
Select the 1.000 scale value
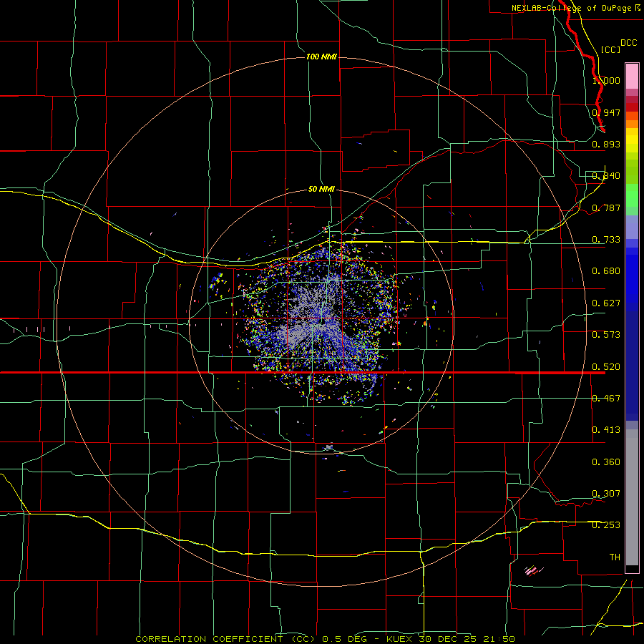click(606, 80)
